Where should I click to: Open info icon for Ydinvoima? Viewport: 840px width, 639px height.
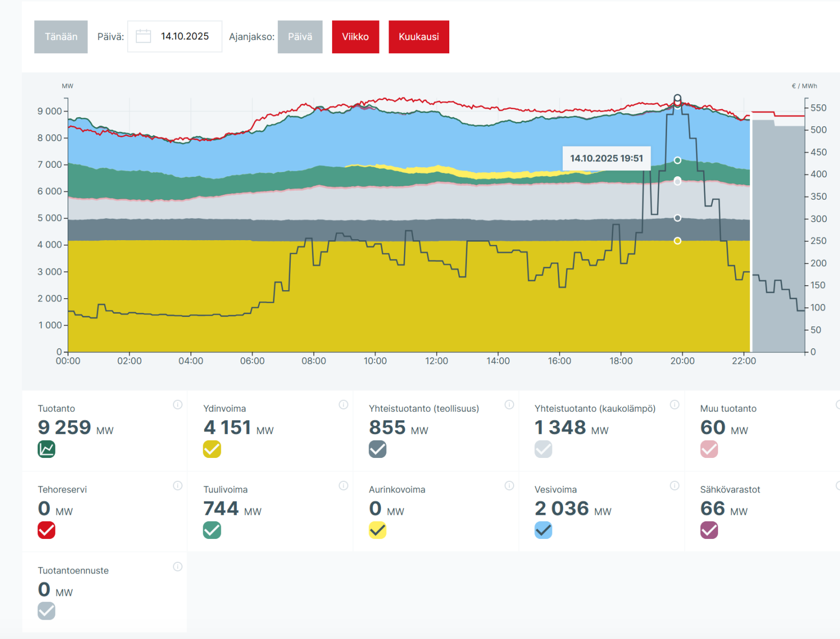(x=343, y=405)
